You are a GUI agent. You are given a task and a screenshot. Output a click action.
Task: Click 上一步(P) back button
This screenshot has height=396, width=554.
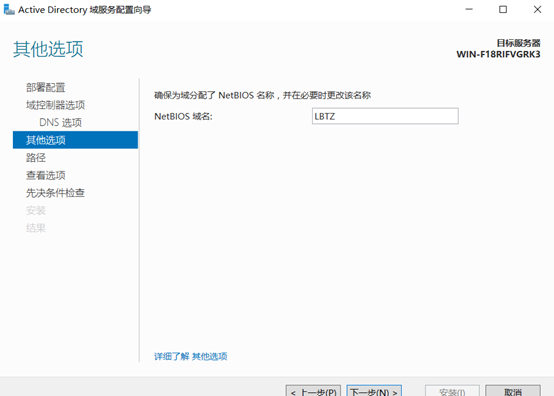coord(313,391)
